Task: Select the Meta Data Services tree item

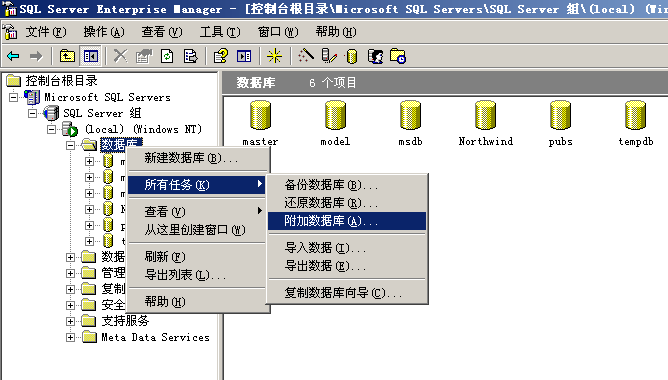Action: pos(155,337)
